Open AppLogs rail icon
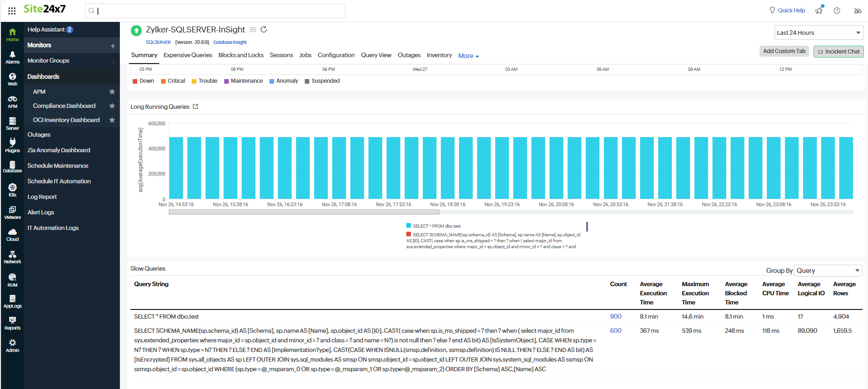 12,301
